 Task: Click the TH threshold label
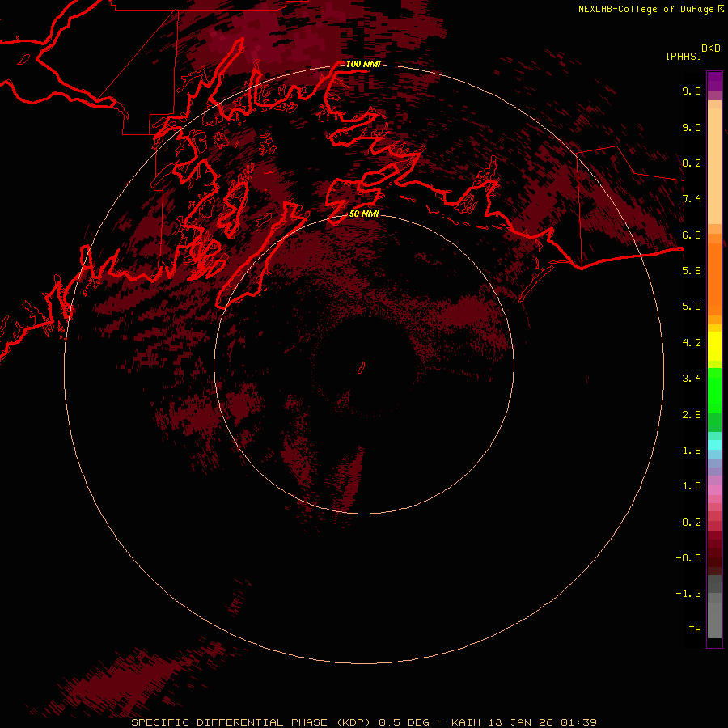tap(695, 630)
